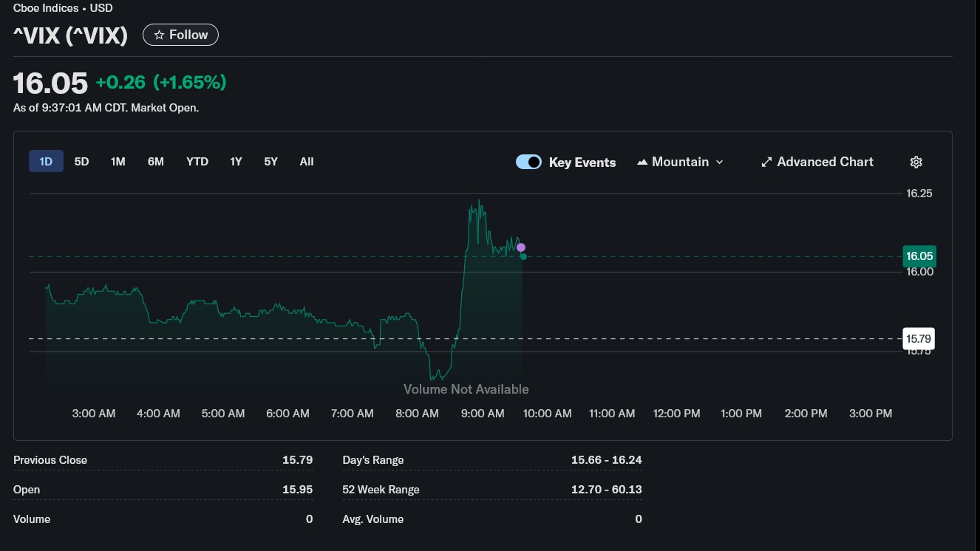The height and width of the screenshot is (551, 980).
Task: Click the ^VIX (^VIX) title
Action: coord(71,35)
